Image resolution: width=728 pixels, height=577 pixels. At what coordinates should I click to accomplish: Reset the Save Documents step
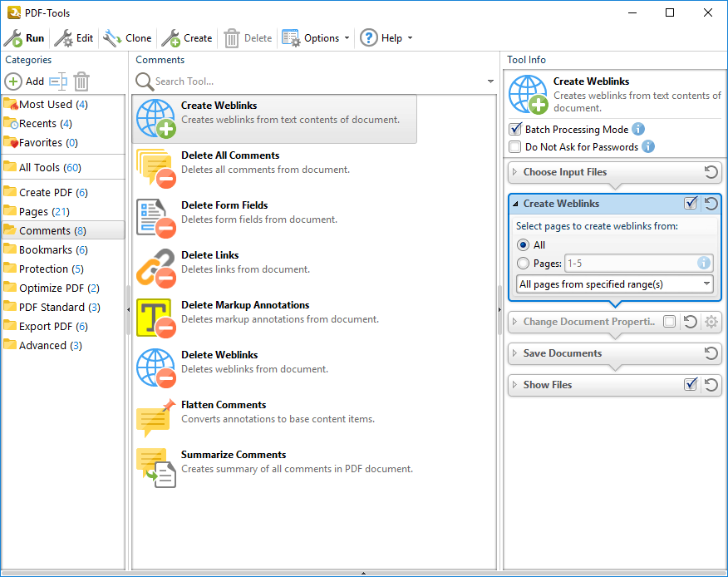(711, 353)
